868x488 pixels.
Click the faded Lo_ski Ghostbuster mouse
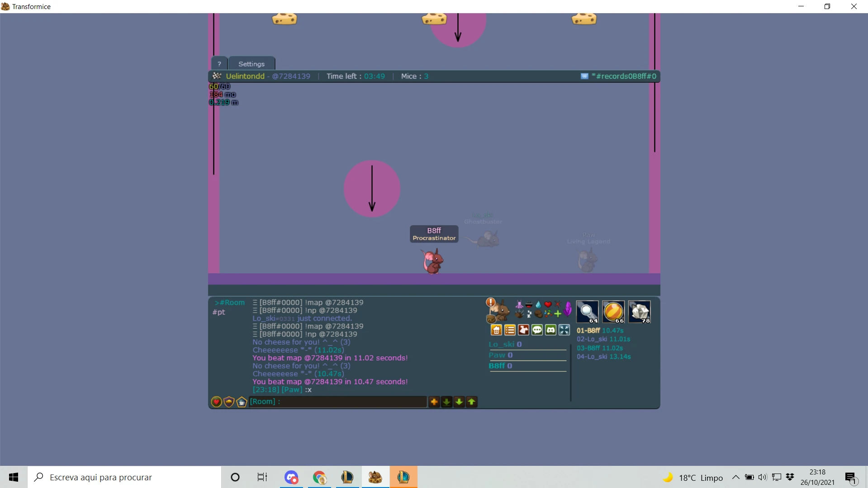pyautogui.click(x=485, y=238)
